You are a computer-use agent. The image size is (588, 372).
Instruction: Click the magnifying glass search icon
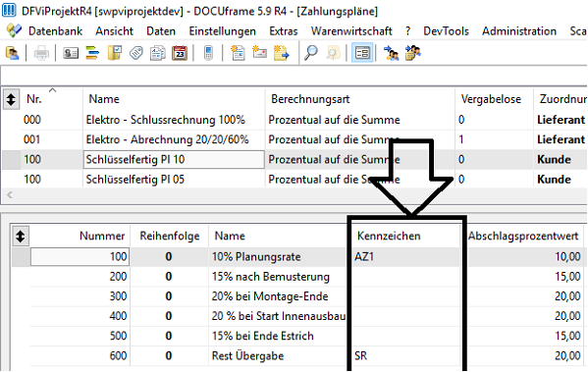(x=311, y=53)
